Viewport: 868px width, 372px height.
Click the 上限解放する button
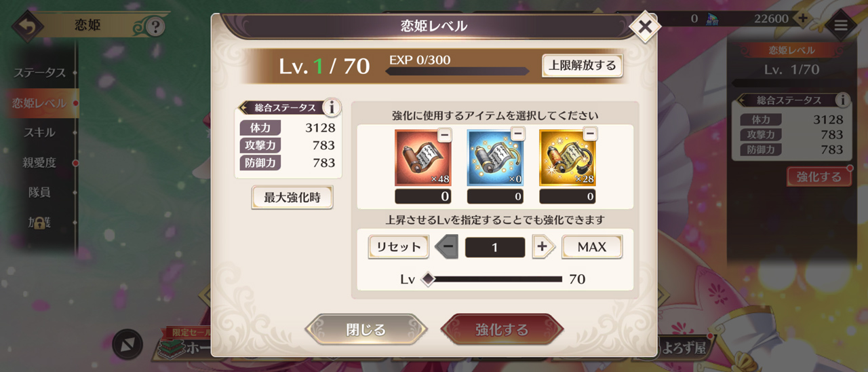[x=583, y=66]
